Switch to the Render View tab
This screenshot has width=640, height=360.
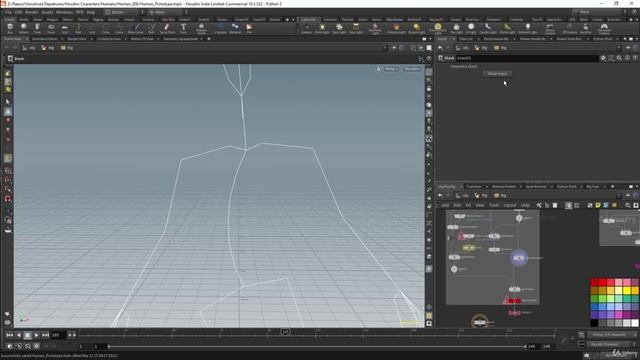[x=77, y=39]
